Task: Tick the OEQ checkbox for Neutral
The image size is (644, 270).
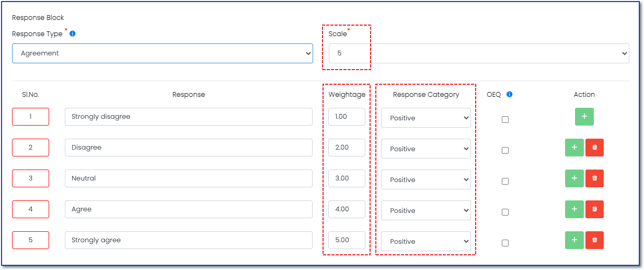Action: pyautogui.click(x=505, y=181)
